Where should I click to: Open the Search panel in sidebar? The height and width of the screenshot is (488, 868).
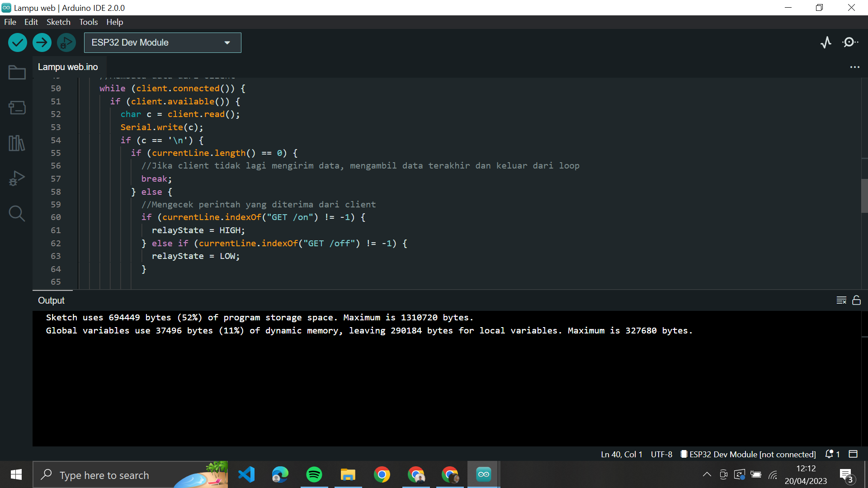pos(17,213)
